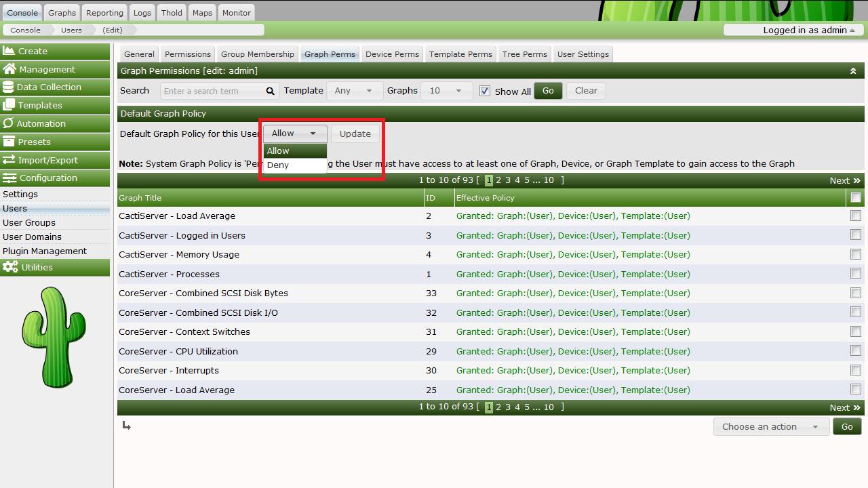
Task: Click the Update button
Action: point(355,134)
